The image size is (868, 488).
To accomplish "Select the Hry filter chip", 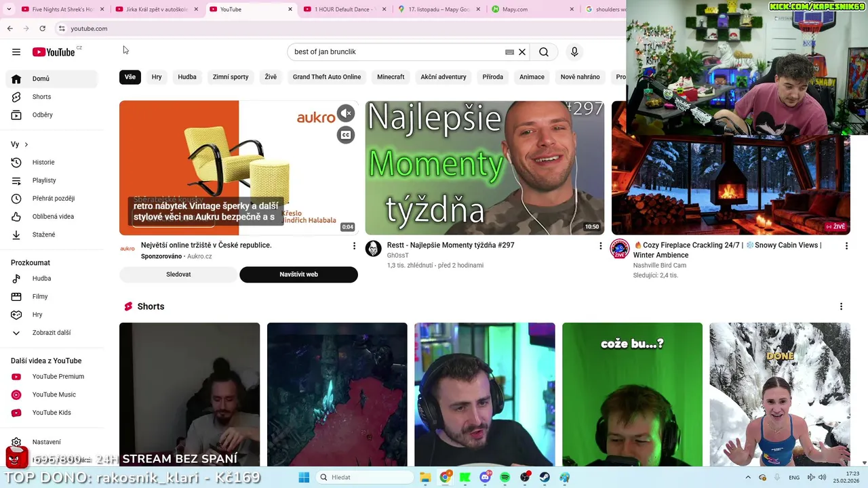I will point(157,77).
